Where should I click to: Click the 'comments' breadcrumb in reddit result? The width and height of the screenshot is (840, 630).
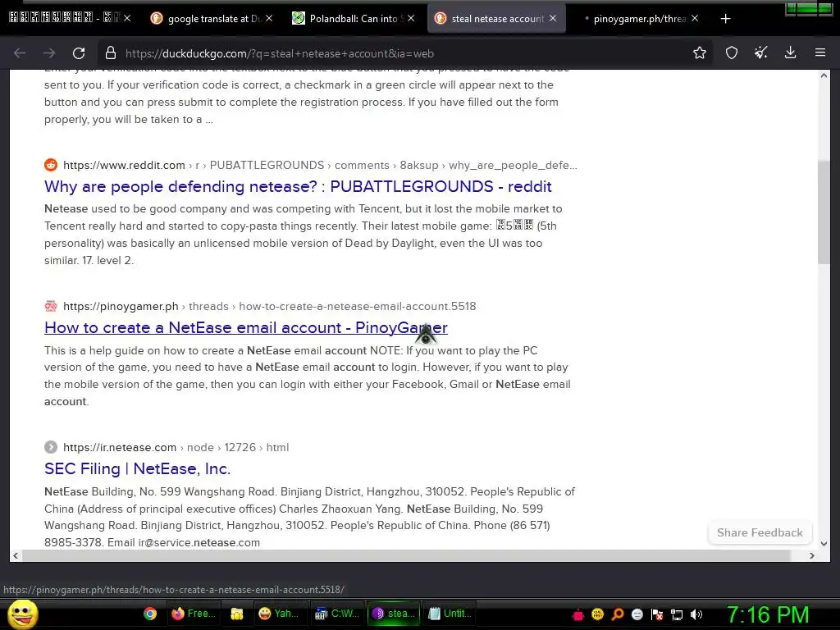[362, 165]
